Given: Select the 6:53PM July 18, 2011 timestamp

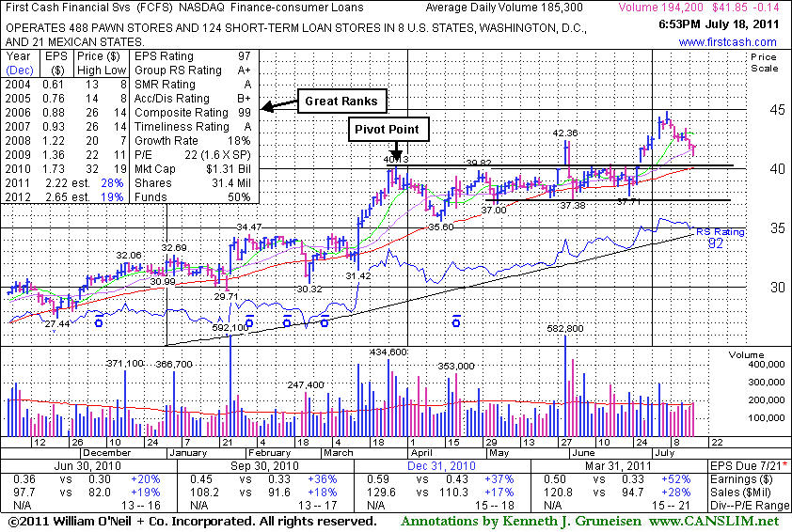Looking at the screenshot, I should point(719,24).
